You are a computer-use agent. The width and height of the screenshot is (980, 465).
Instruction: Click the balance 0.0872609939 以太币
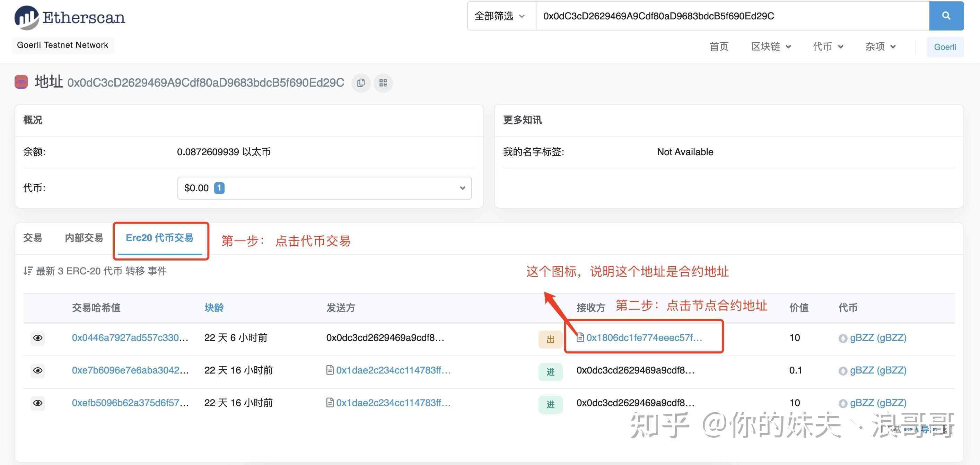[224, 152]
